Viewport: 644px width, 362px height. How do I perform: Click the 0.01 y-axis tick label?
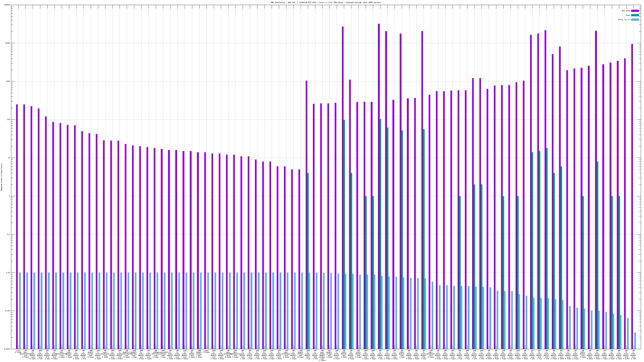tap(8, 273)
